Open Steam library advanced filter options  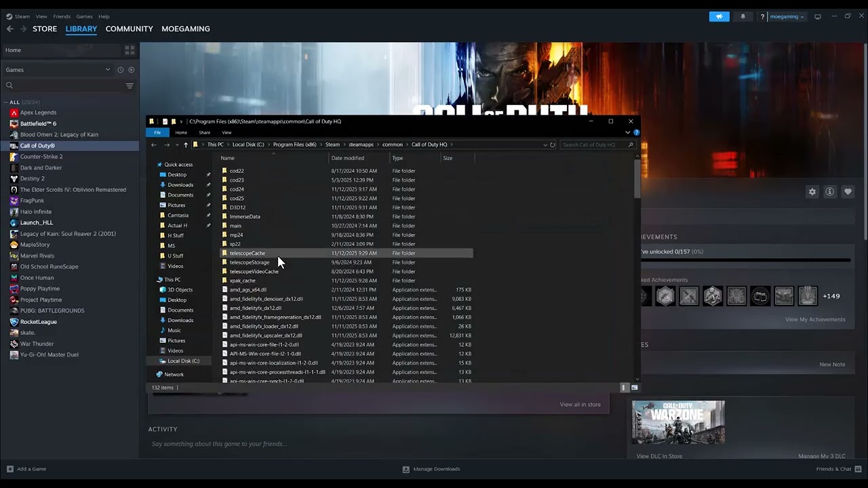pos(130,85)
